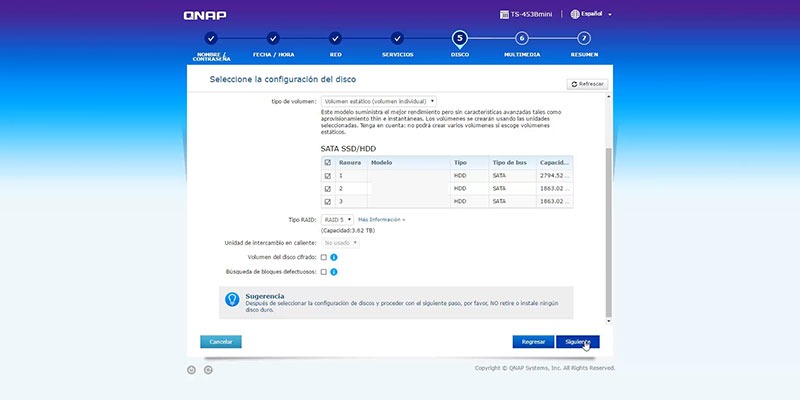
Task: Click the Cancelar button
Action: coord(221,342)
